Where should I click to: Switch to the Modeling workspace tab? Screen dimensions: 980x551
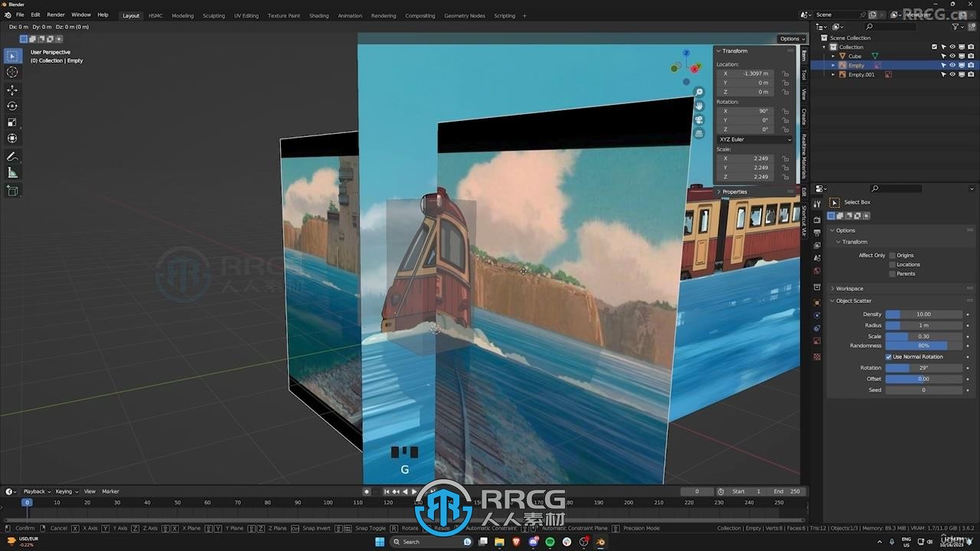pyautogui.click(x=182, y=15)
